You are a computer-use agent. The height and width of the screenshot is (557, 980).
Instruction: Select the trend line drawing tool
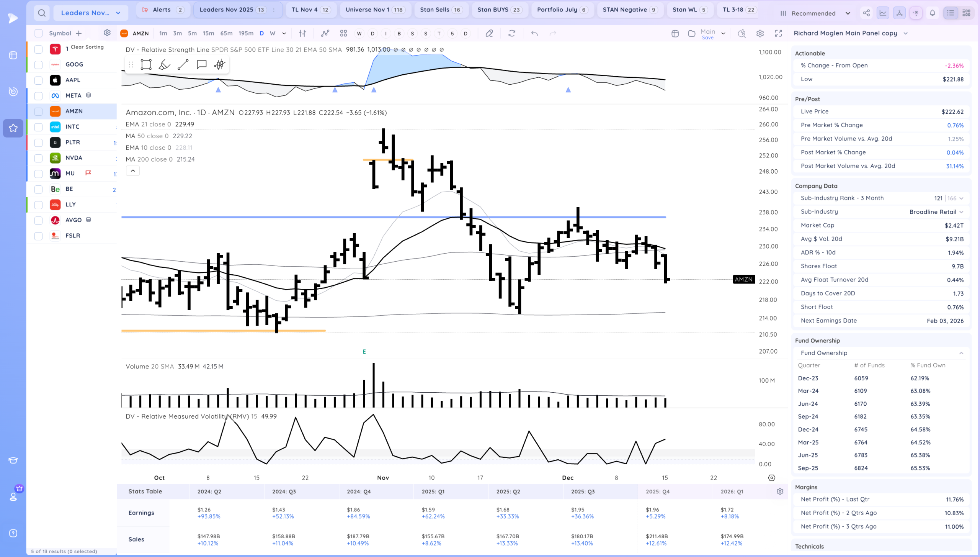[183, 64]
